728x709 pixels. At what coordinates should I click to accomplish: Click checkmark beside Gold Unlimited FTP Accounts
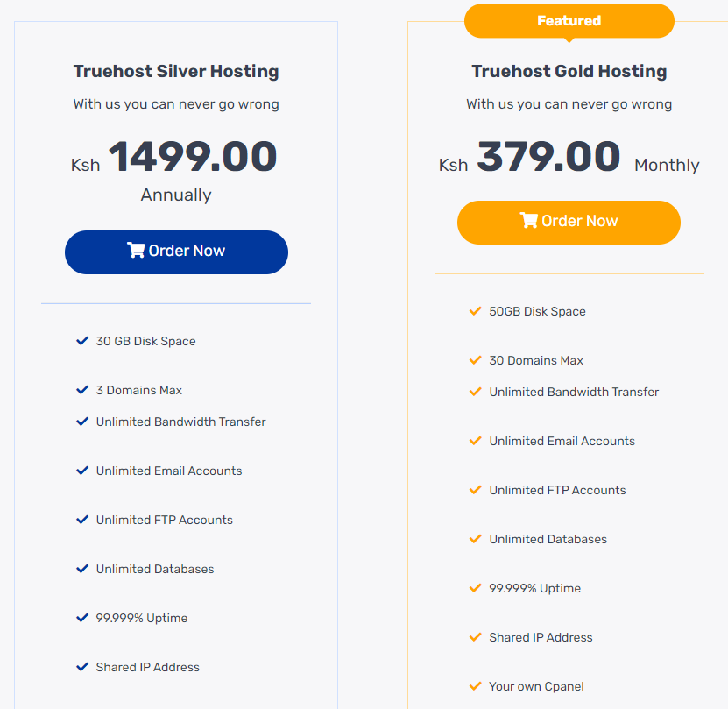tap(476, 490)
